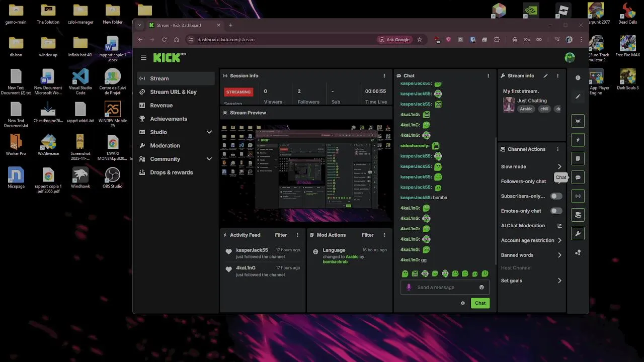Open Nicepage desktop icon
The width and height of the screenshot is (644, 362).
pos(16,177)
